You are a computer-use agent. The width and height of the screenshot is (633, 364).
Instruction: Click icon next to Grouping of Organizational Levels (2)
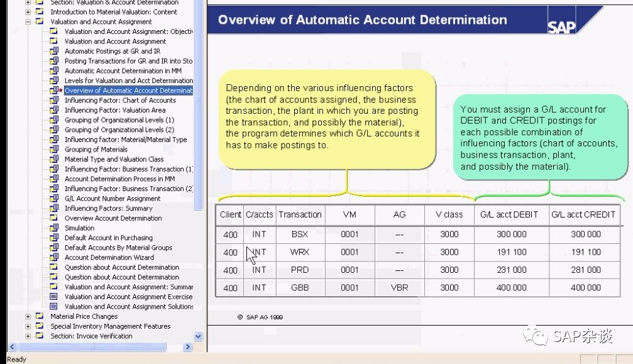pyautogui.click(x=53, y=130)
